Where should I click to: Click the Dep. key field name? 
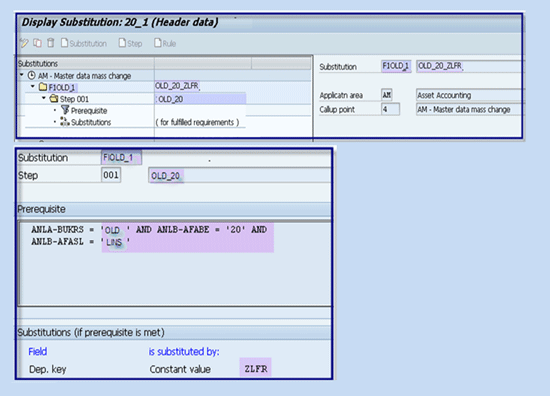[48, 369]
